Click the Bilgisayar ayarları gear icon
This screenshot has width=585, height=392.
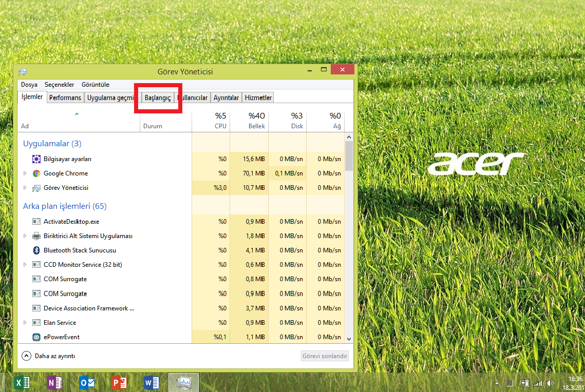click(x=36, y=159)
